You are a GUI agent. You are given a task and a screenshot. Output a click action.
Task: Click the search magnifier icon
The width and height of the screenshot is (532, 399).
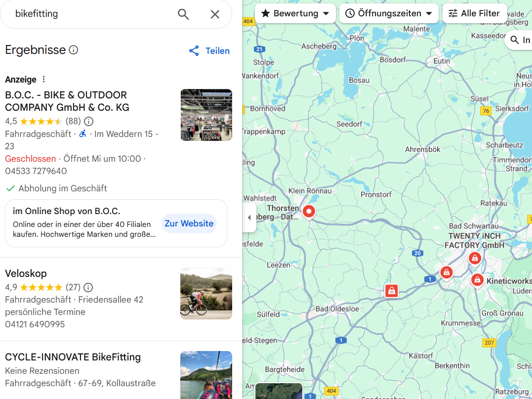pyautogui.click(x=183, y=14)
